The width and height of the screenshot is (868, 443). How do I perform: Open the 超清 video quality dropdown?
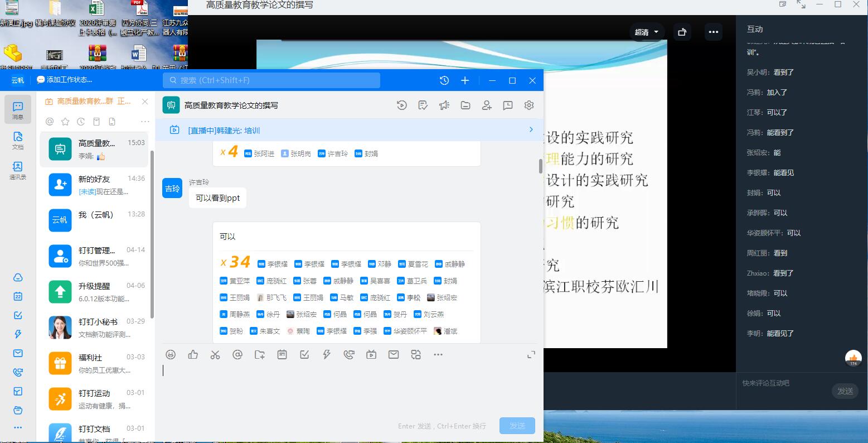[x=647, y=32]
